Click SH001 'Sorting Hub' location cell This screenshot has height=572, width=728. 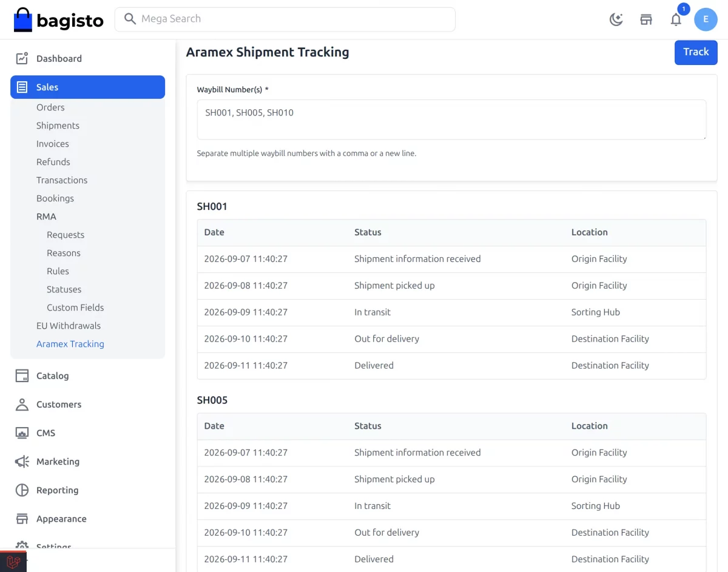tap(595, 312)
